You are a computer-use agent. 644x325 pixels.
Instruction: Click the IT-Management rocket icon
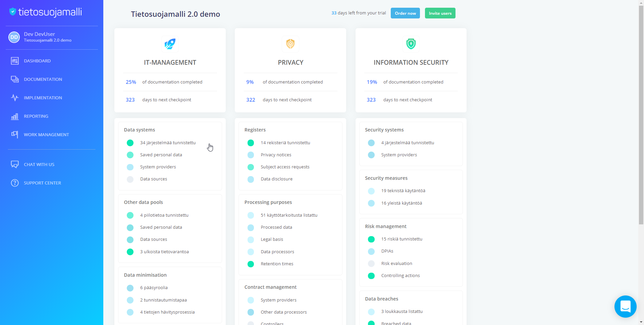coord(170,44)
